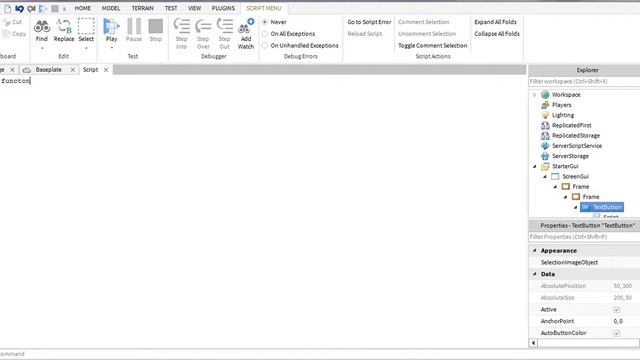Click the Undo arrow icon
Viewport: 640px width, 360px height.
[19, 8]
